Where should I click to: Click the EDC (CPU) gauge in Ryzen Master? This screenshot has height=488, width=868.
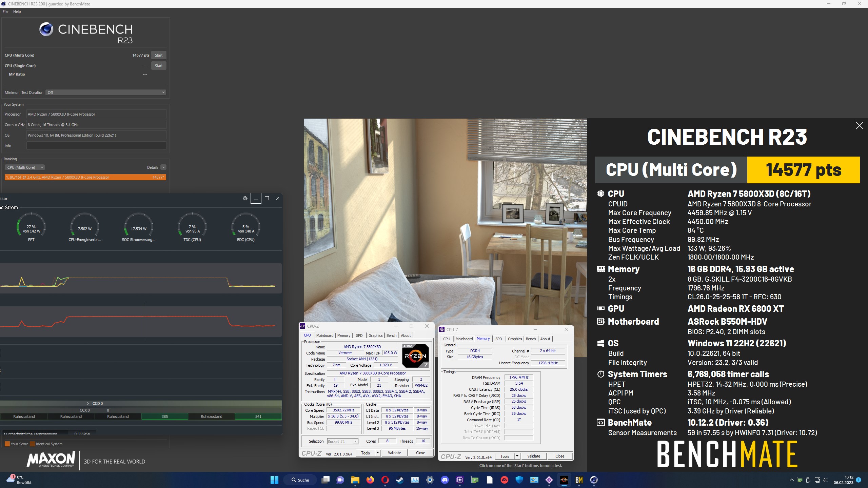pos(246,227)
